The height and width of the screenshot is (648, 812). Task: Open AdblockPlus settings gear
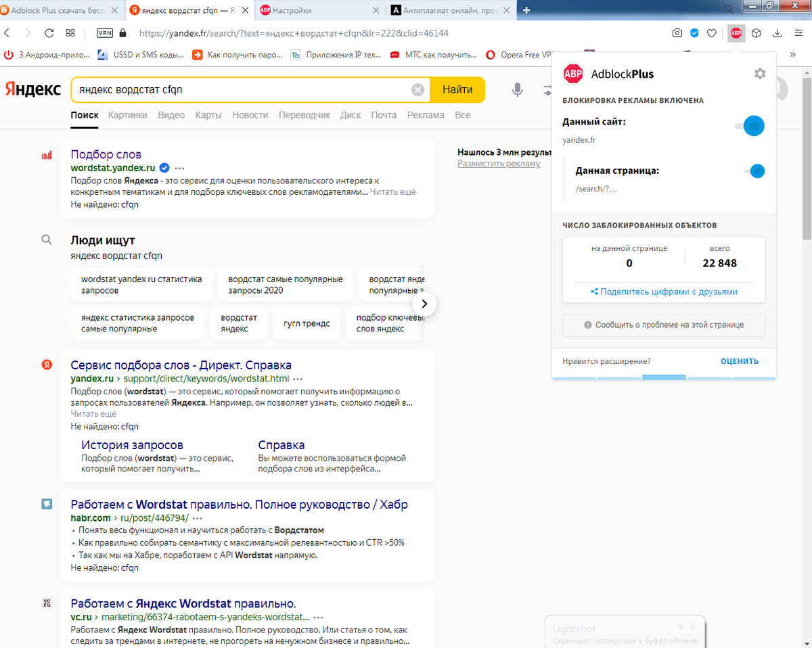[x=760, y=74]
